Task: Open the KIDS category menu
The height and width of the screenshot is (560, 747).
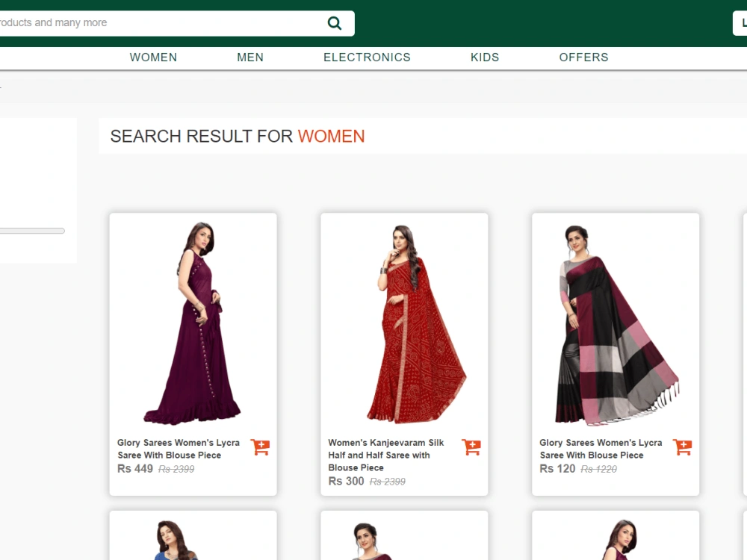Action: [x=485, y=57]
